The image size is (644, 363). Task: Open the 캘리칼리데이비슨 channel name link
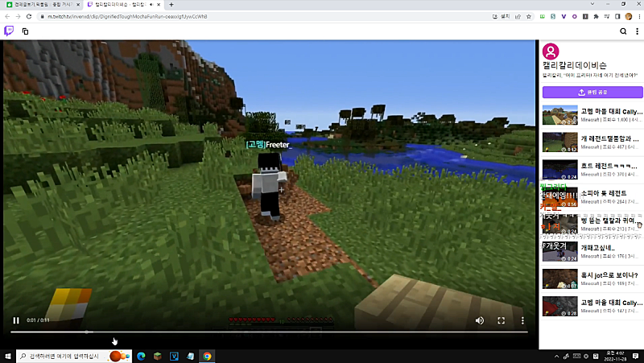click(574, 65)
